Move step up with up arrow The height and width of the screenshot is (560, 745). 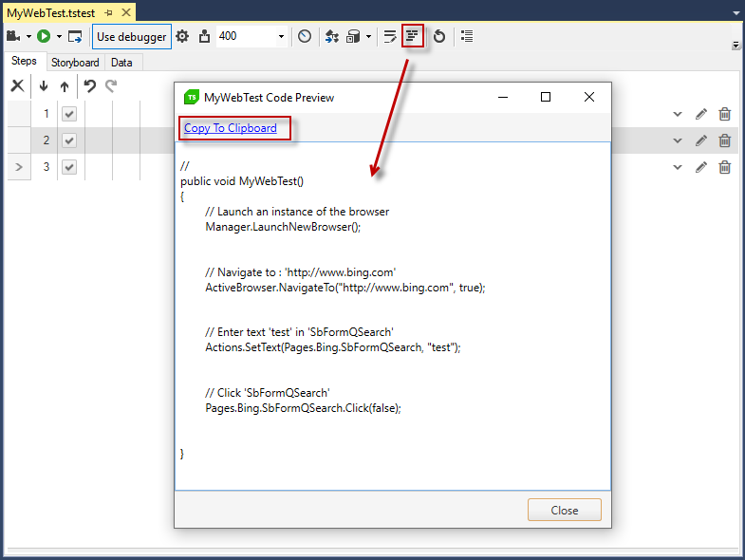coord(65,86)
